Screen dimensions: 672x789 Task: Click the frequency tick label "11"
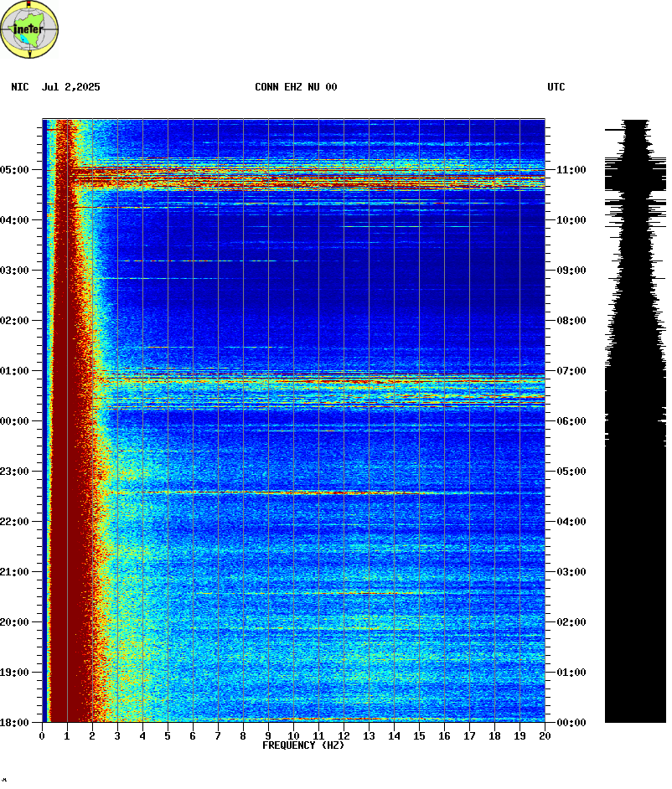point(318,736)
